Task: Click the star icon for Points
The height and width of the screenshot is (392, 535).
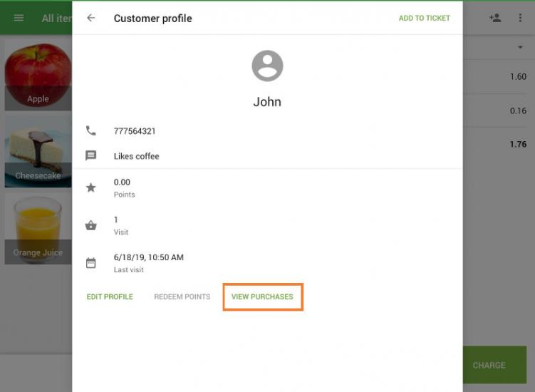Action: pos(90,187)
